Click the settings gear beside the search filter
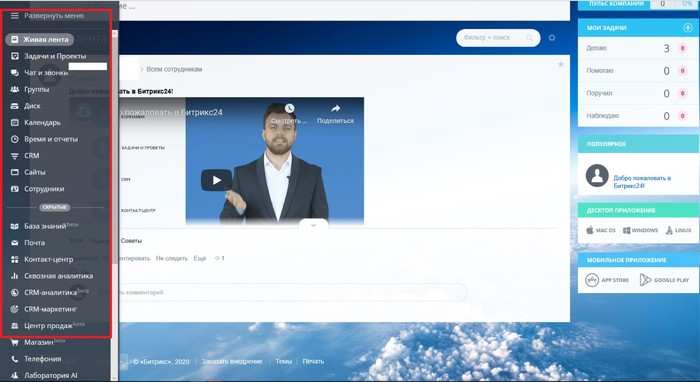Viewport: 700px width, 382px height. point(552,38)
